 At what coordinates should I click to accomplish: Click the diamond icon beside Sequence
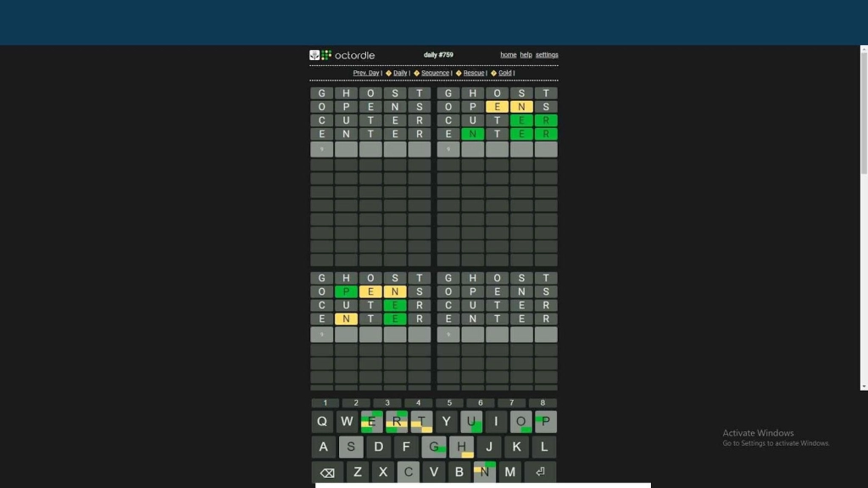point(416,74)
